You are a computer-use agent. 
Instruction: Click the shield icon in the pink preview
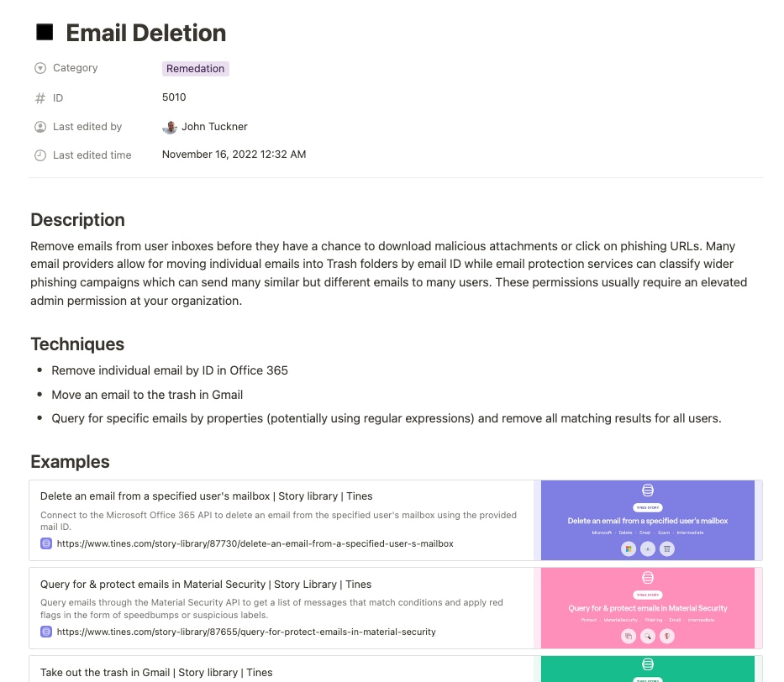(667, 637)
